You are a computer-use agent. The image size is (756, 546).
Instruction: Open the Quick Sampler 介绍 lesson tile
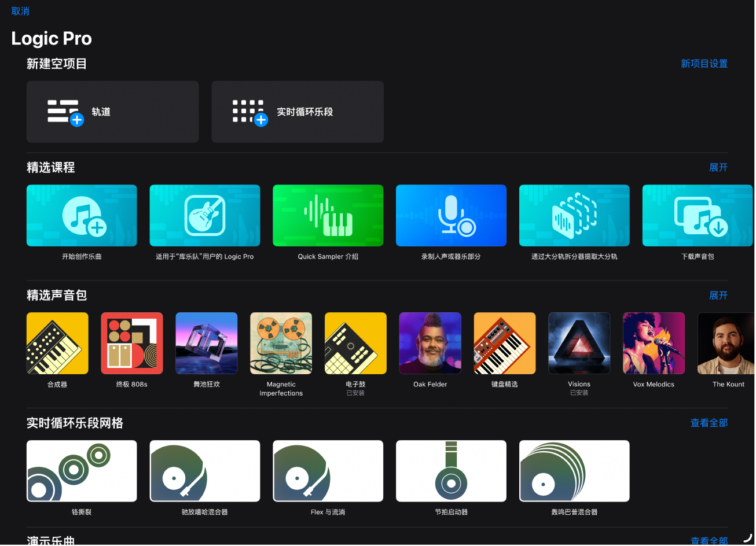(x=328, y=216)
